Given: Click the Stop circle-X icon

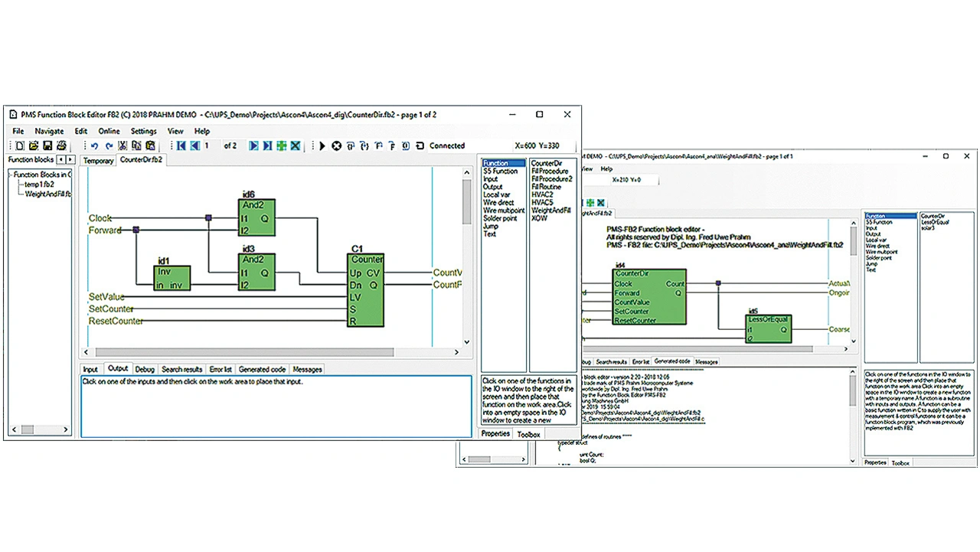Looking at the screenshot, I should click(x=336, y=145).
